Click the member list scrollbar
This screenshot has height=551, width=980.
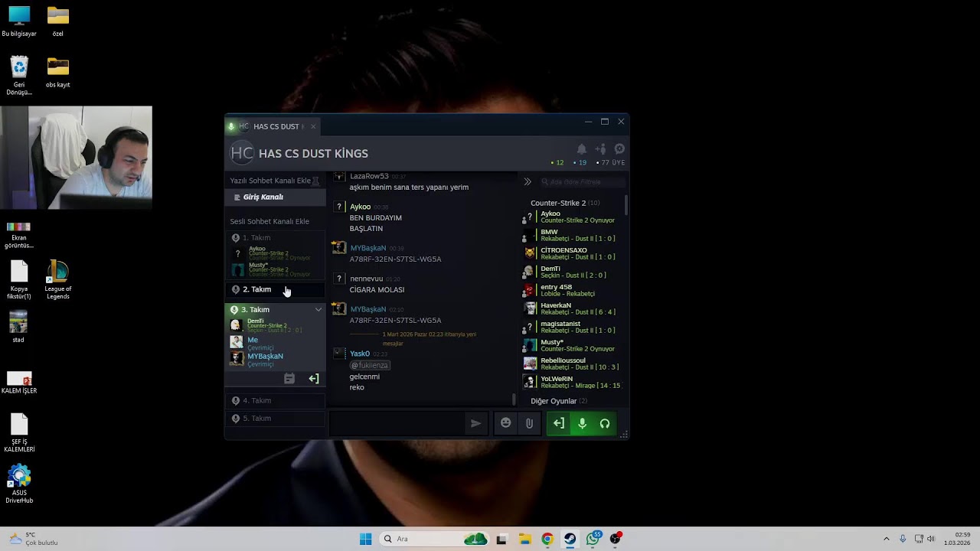tap(626, 205)
